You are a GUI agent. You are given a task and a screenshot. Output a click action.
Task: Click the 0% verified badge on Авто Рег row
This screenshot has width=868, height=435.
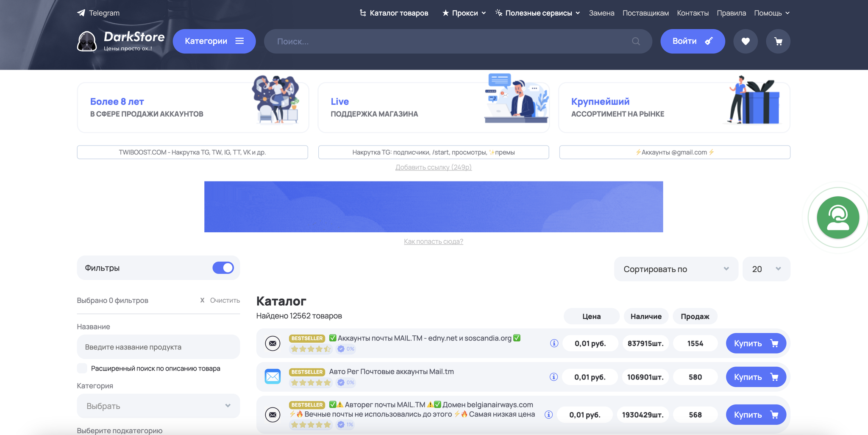pos(346,382)
